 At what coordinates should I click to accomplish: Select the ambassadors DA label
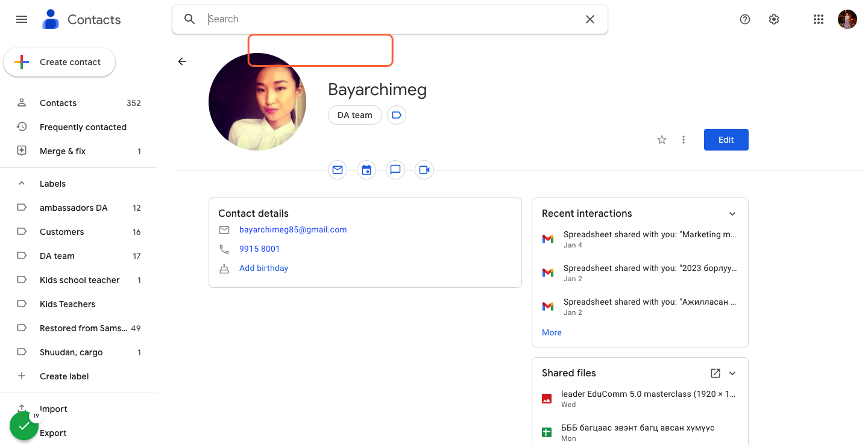pyautogui.click(x=78, y=208)
